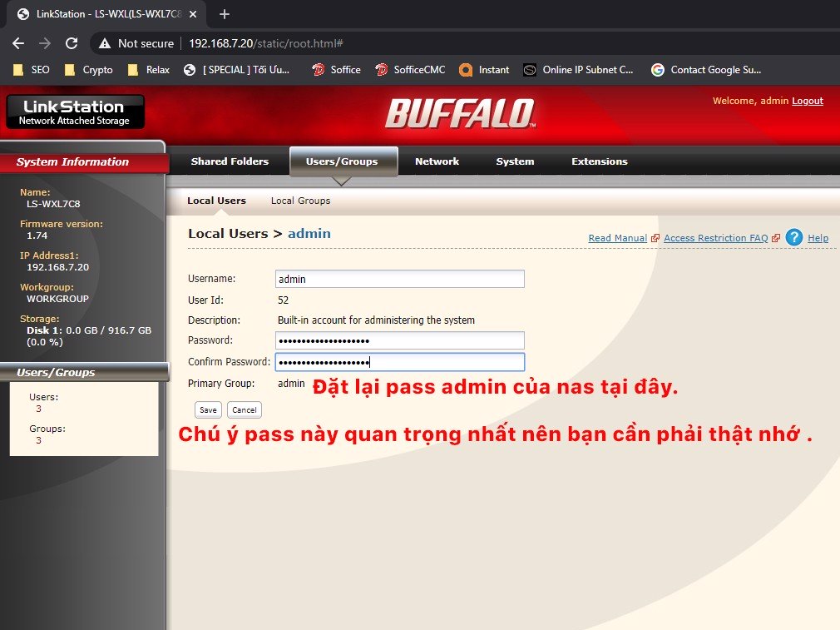Viewport: 840px width, 630px height.
Task: Select the Users/Groups tab
Action: [343, 161]
